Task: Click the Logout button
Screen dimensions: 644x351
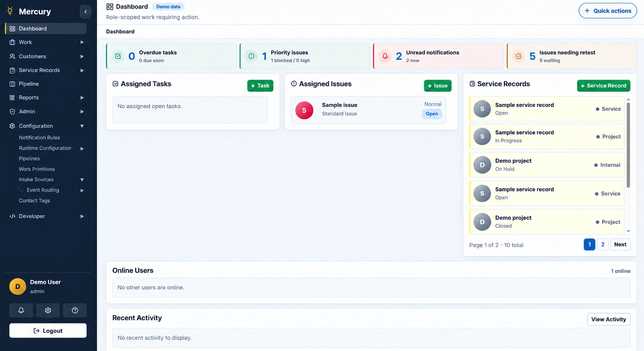Action: pos(48,331)
